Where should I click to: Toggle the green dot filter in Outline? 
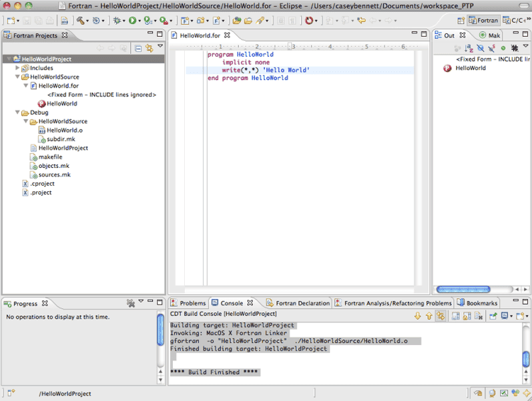[503, 48]
